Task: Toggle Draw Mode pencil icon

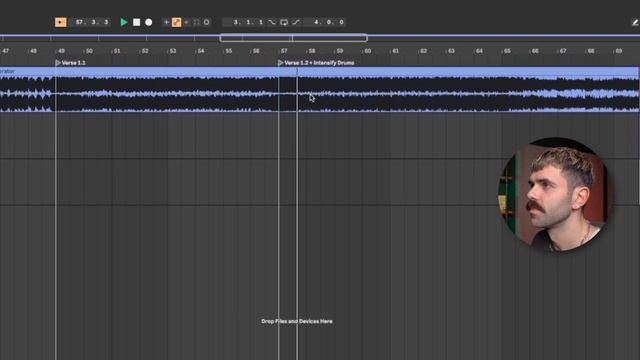Action: tap(635, 22)
